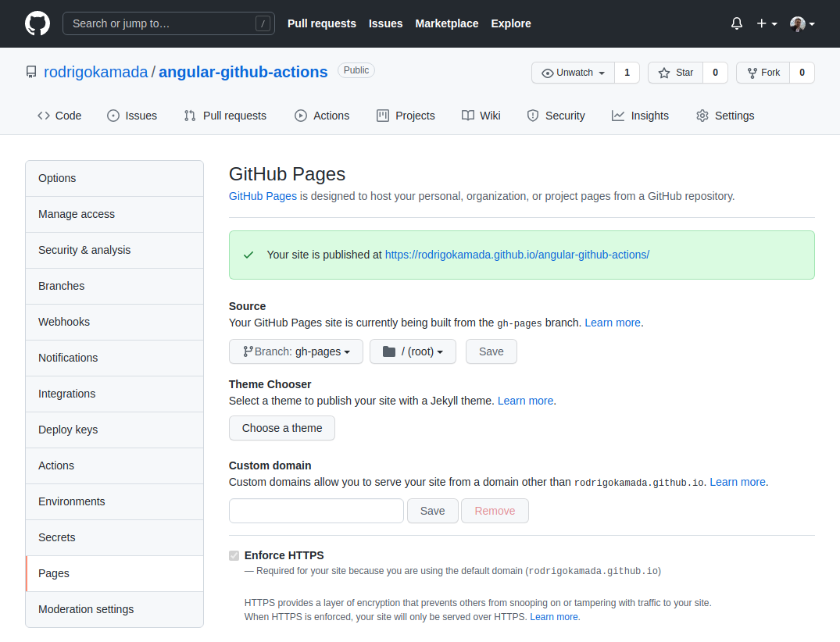Open the user avatar menu
840x642 pixels.
point(802,23)
